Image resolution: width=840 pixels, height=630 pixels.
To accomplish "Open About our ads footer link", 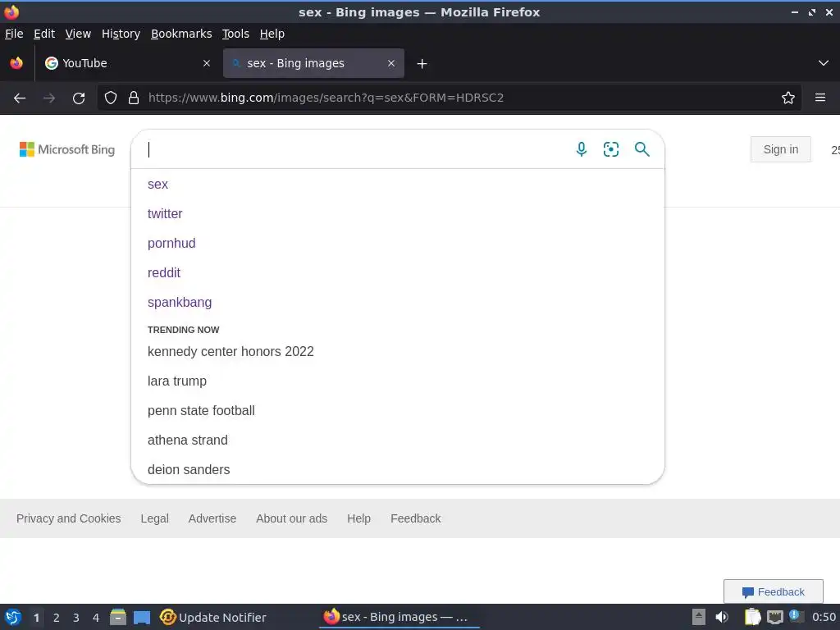I will (x=291, y=518).
